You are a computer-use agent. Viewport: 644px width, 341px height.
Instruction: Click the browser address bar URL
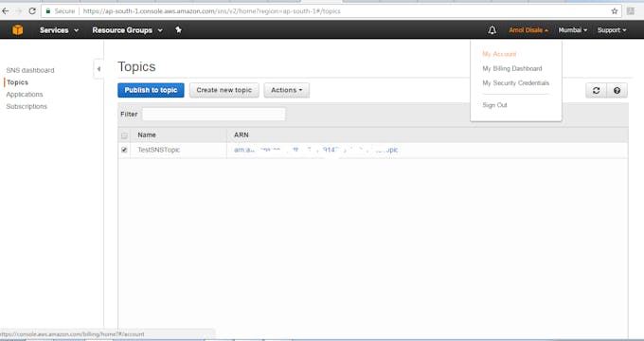pos(211,11)
